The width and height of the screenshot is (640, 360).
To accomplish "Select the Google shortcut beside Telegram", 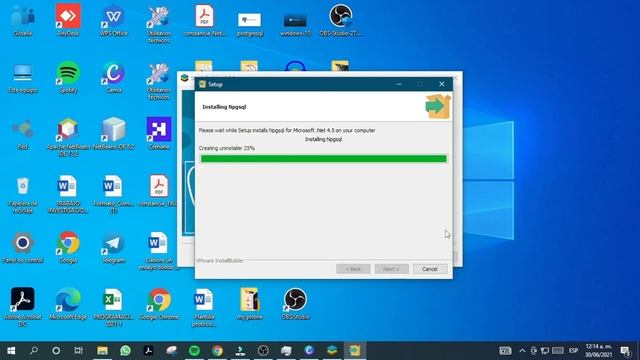I will pos(68,247).
